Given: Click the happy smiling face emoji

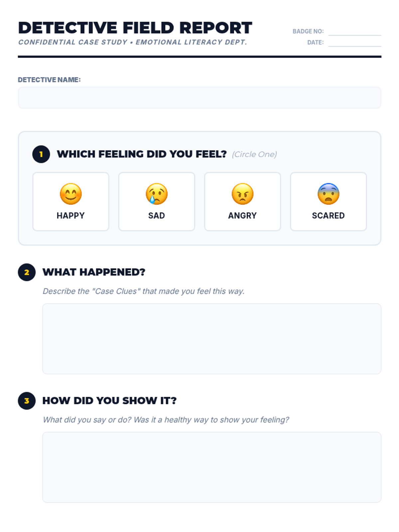Looking at the screenshot, I should coord(71,194).
